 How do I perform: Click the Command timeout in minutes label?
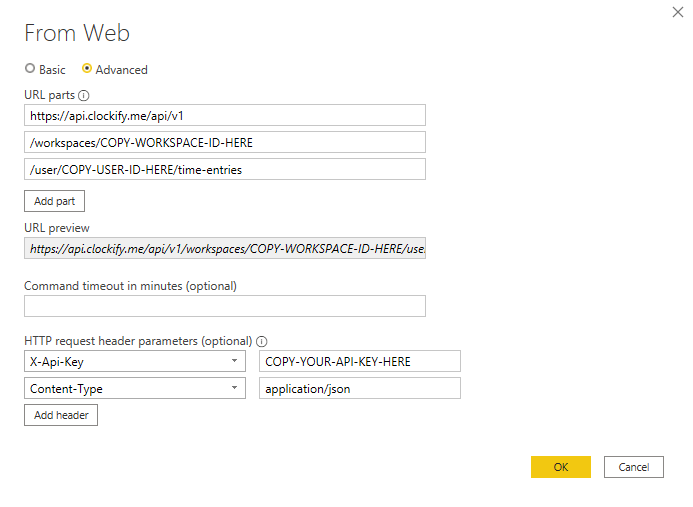click(130, 286)
